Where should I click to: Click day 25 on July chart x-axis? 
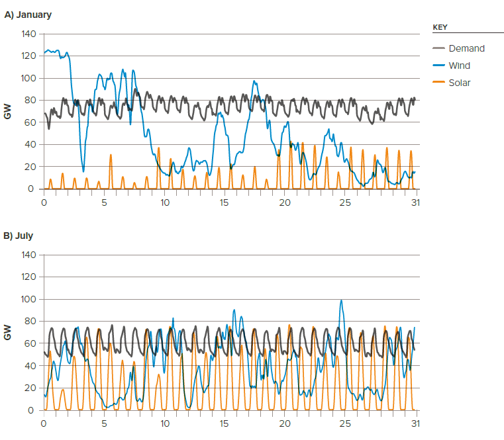pyautogui.click(x=345, y=423)
